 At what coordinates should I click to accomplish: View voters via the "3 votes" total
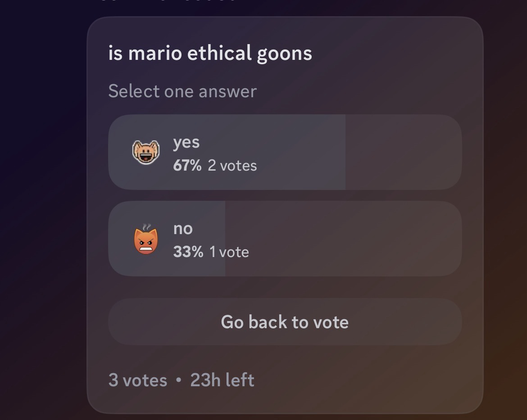coord(137,380)
